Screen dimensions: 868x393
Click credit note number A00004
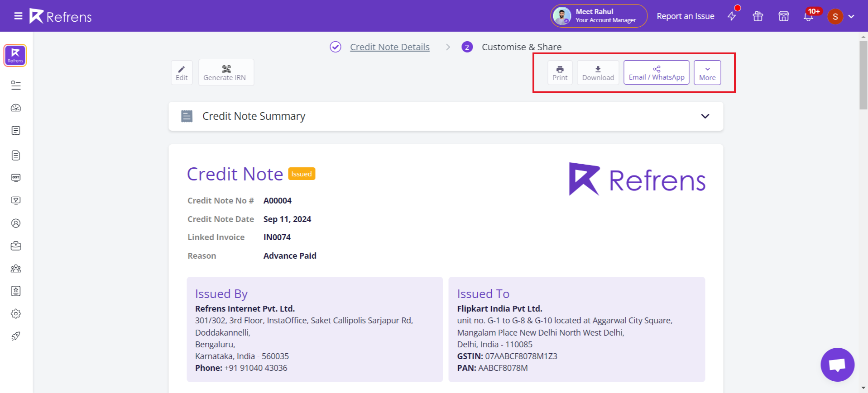coord(278,201)
